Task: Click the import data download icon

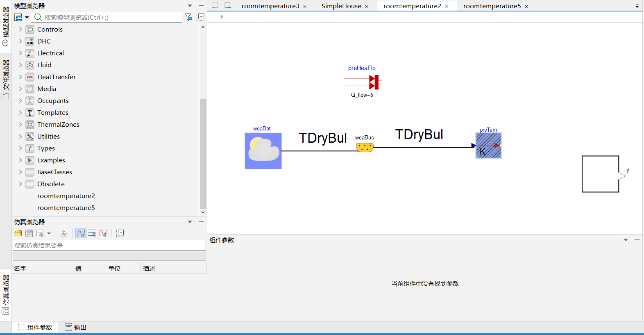Action: point(63,233)
